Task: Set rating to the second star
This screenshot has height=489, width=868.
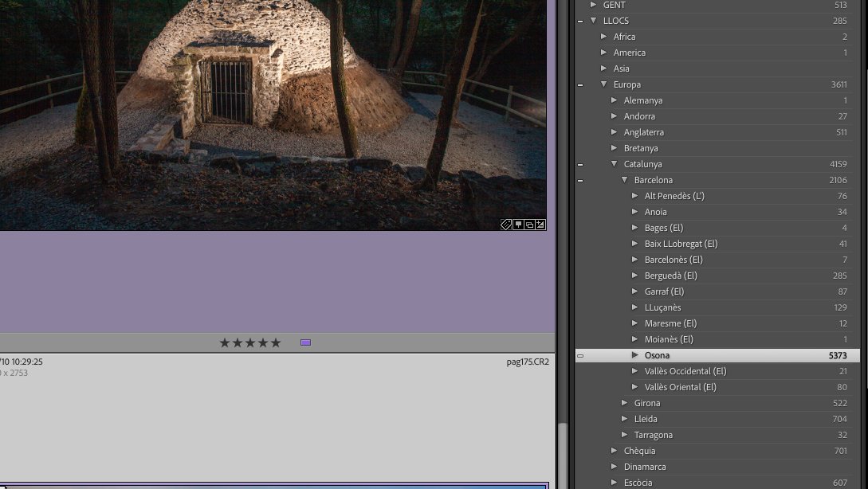Action: pyautogui.click(x=238, y=343)
